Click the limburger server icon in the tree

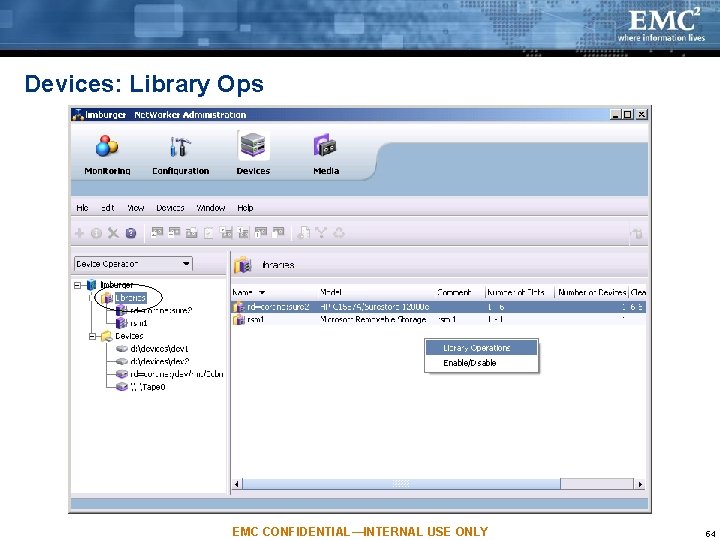tap(92, 285)
